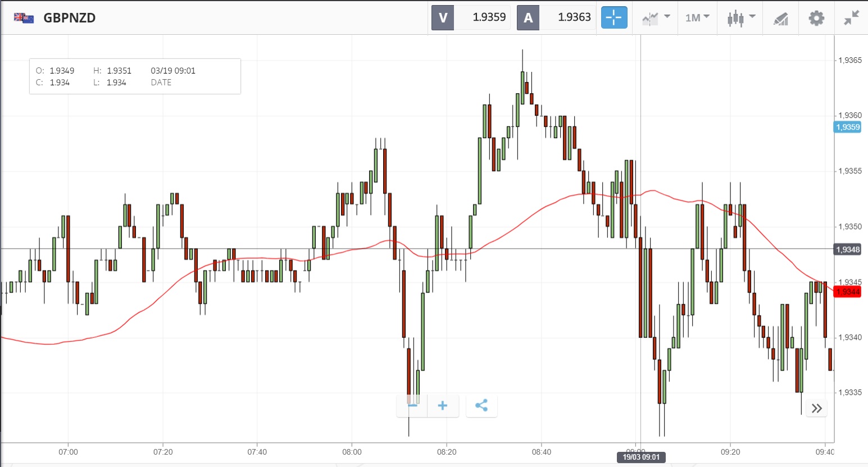Click the 19/03 09:01 time marker
Viewport: 868px width, 467px height.
coord(640,457)
